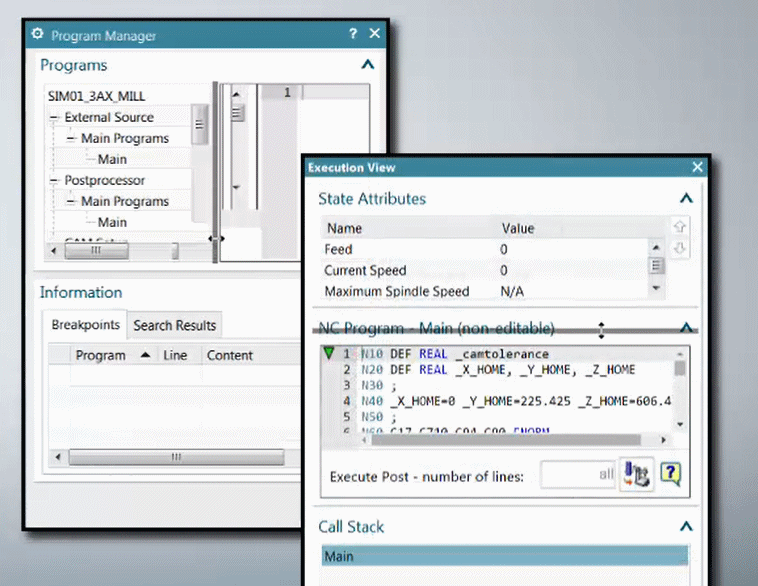Collapse the Programs section
This screenshot has width=758, height=586.
tap(367, 65)
